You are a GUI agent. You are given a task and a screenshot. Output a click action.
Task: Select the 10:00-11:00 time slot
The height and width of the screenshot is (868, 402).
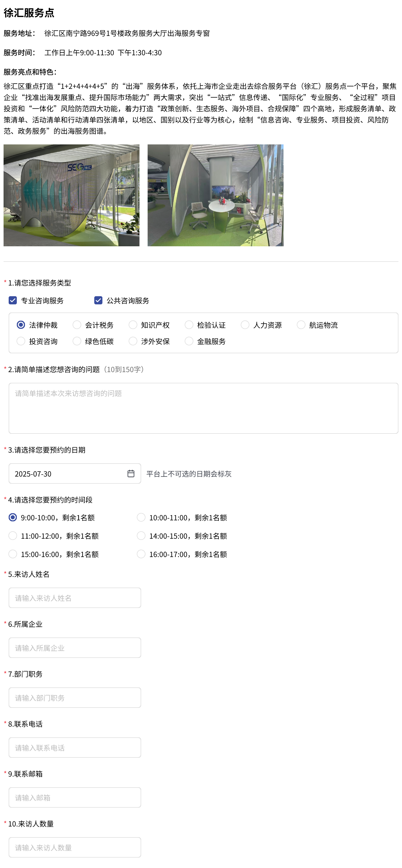[141, 517]
